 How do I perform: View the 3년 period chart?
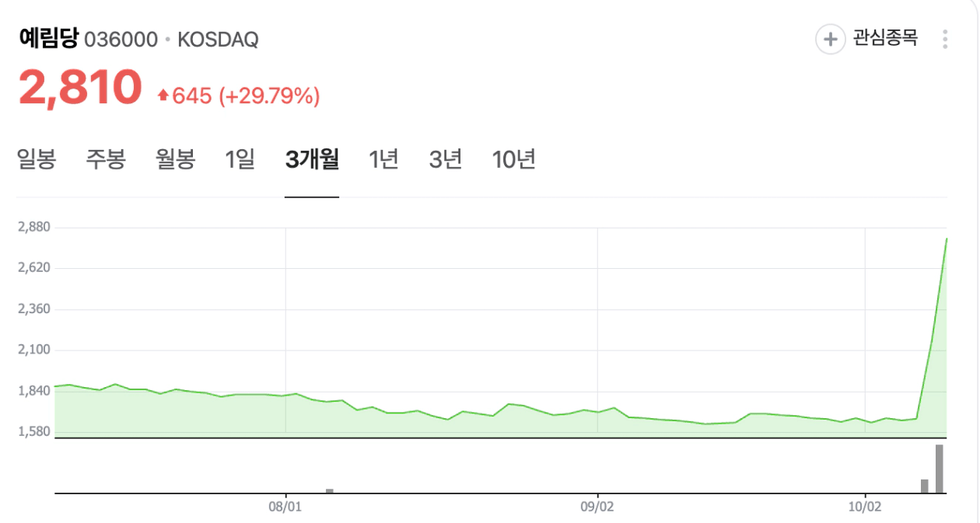point(446,160)
